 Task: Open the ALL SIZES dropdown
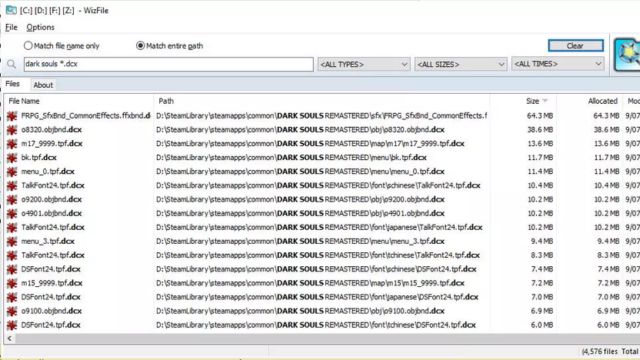point(460,64)
